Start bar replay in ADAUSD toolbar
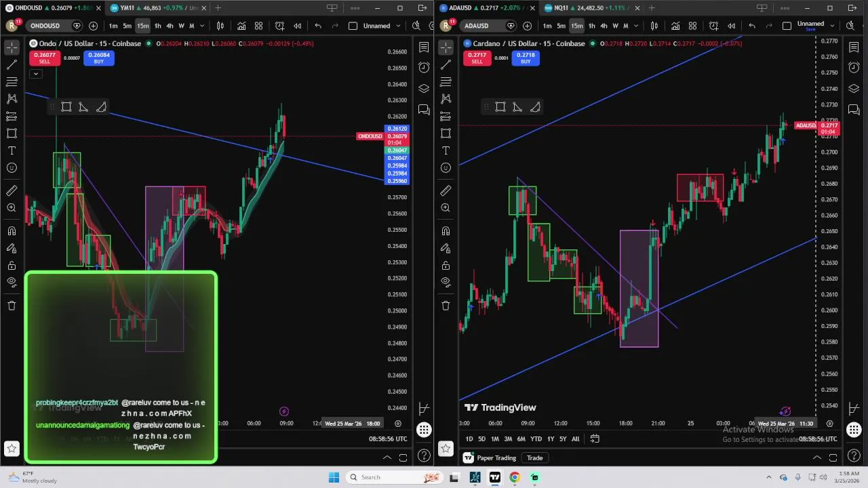 731,26
